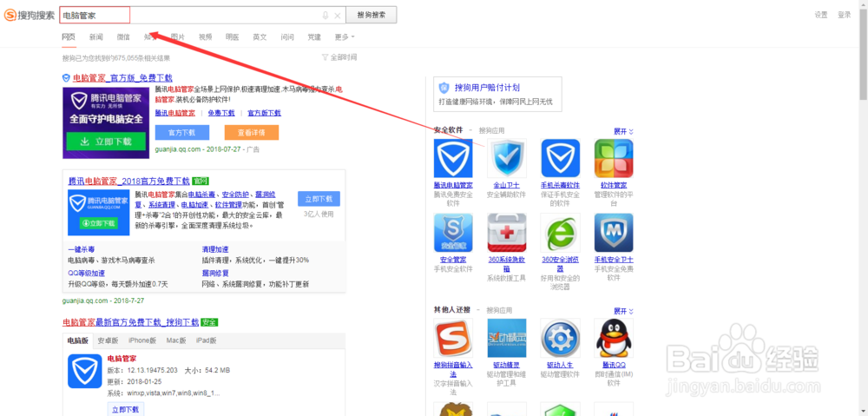Open the 360系统急救箱 first-aid kit icon
Image resolution: width=868 pixels, height=416 pixels.
(x=507, y=233)
